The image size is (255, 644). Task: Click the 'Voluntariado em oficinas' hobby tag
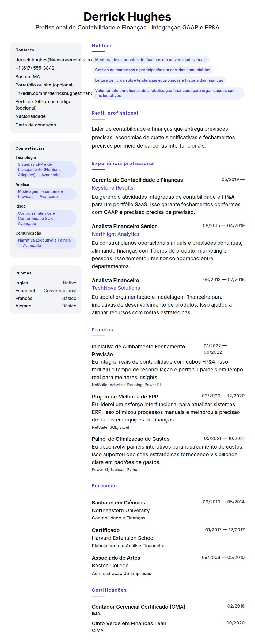pos(168,93)
